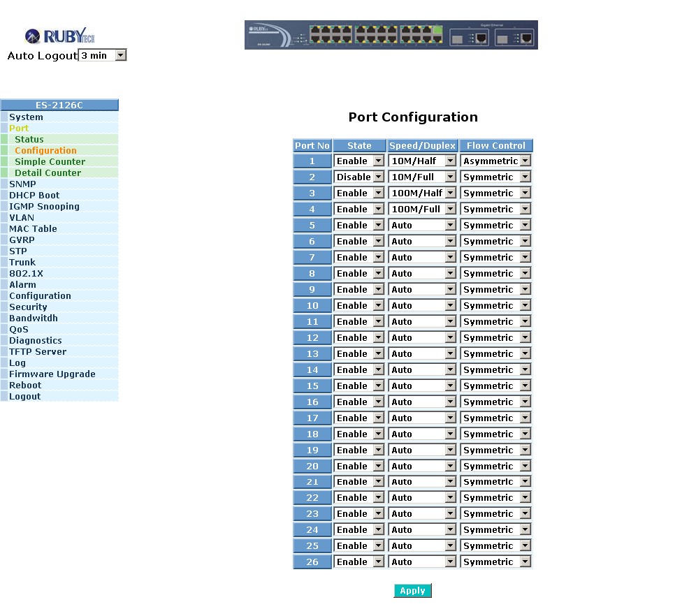Open port 20 Speed/Duplex dropdown
This screenshot has width=696, height=616.
(423, 466)
